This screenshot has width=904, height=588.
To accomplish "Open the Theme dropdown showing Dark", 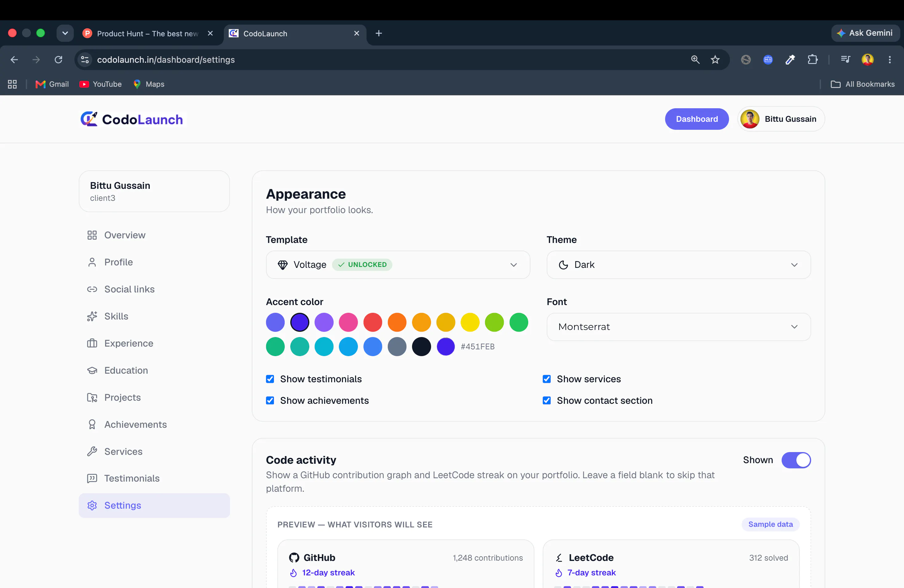I will [678, 265].
